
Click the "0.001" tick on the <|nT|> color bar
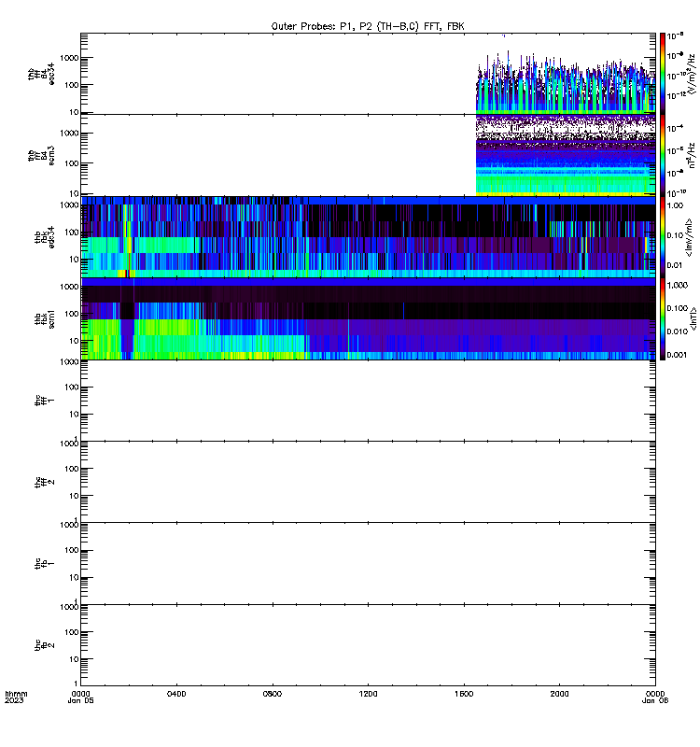click(678, 355)
